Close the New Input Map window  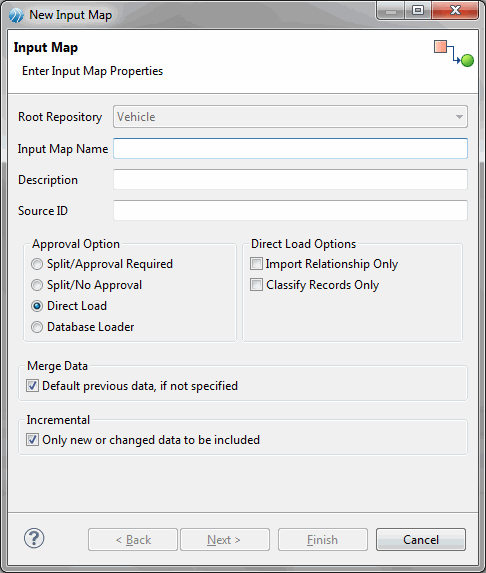455,11
